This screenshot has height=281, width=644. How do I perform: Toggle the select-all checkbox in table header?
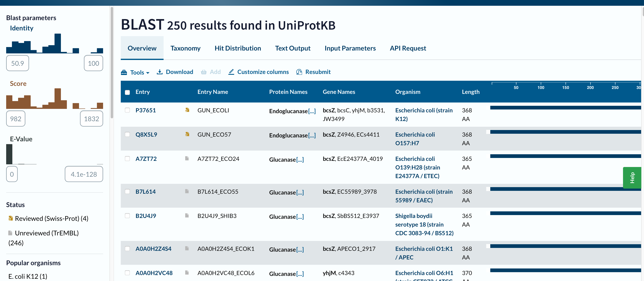(127, 92)
